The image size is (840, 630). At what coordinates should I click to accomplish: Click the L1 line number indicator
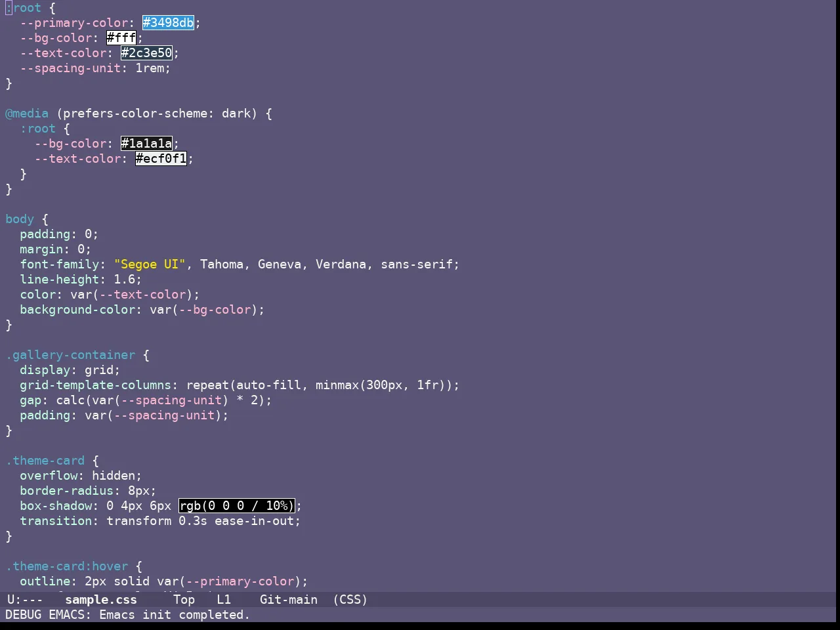[224, 600]
